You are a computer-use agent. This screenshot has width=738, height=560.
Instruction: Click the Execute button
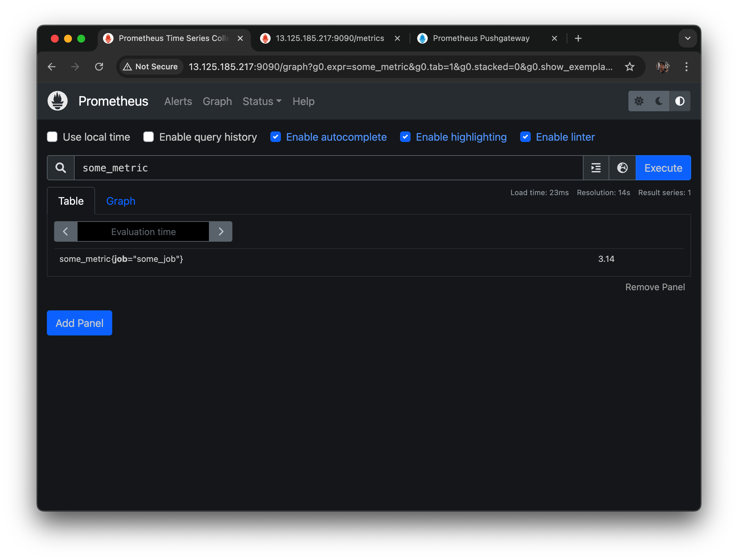tap(663, 168)
